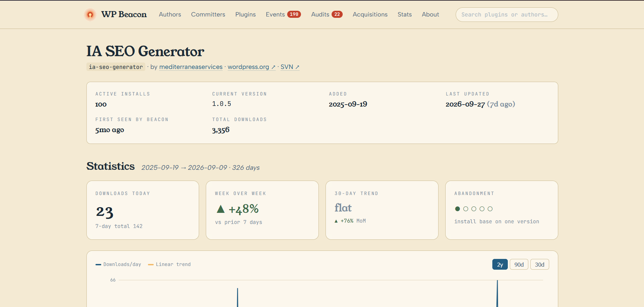The height and width of the screenshot is (307, 644).
Task: Select the Downloads Today value 23
Action: coord(105,212)
